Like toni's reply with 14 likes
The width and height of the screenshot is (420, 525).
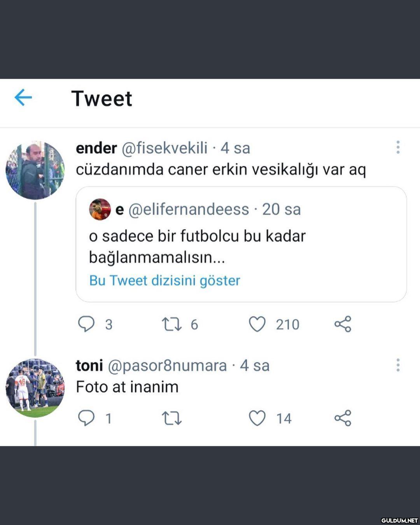pyautogui.click(x=257, y=418)
